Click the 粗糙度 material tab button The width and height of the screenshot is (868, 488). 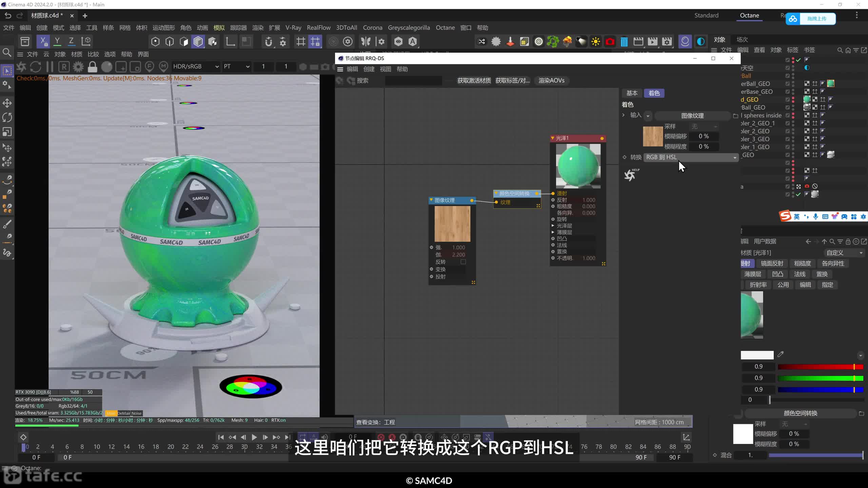(x=802, y=264)
